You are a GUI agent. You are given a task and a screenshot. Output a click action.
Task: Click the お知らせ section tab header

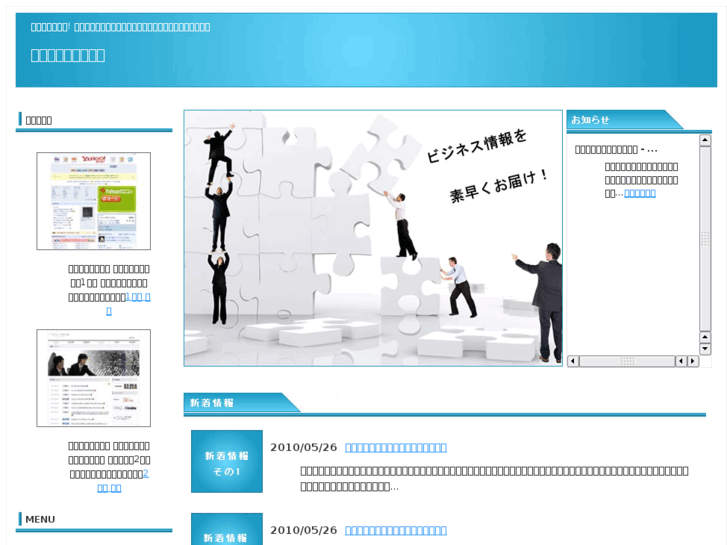625,120
